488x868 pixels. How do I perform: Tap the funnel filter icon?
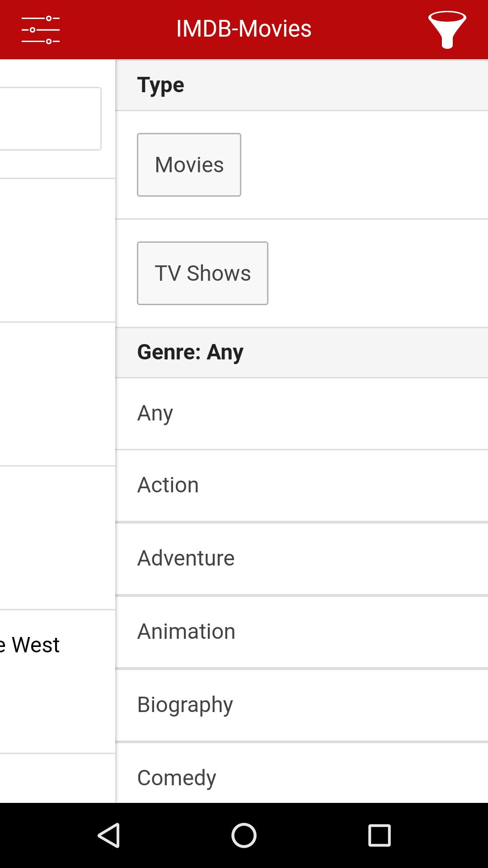447,29
